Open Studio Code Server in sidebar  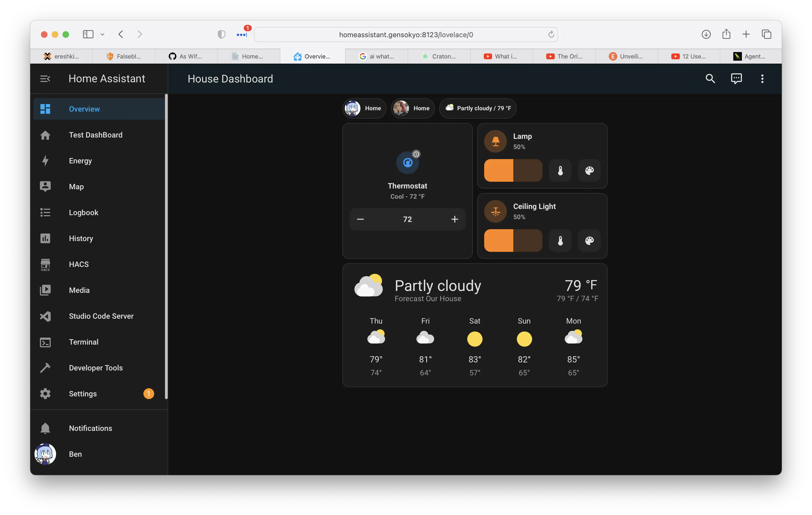(101, 316)
